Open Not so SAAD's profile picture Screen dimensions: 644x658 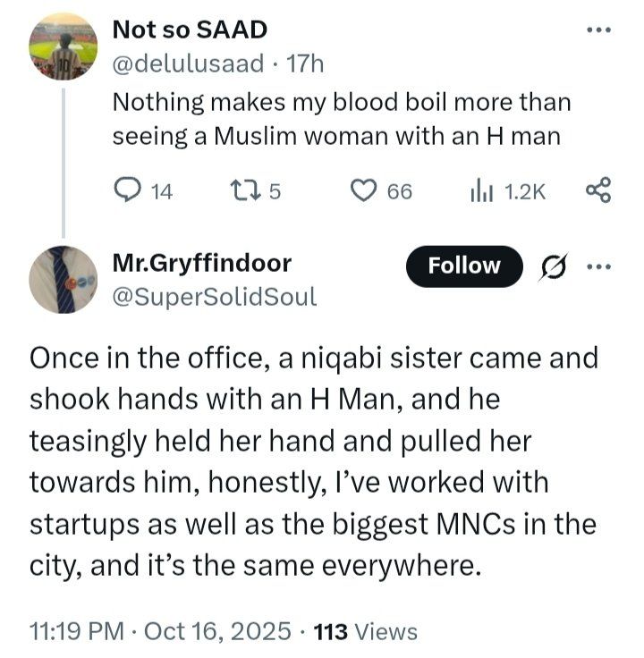click(63, 48)
